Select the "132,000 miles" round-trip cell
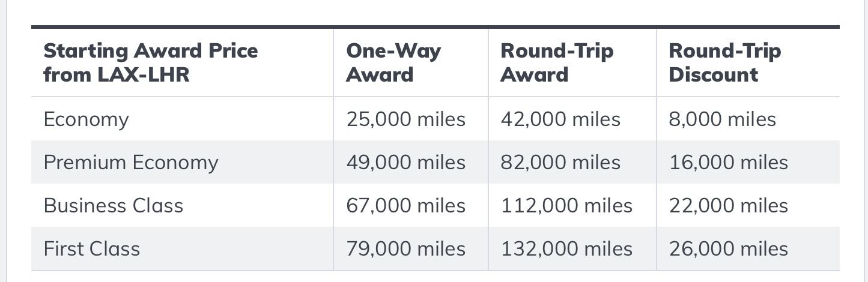The width and height of the screenshot is (868, 282). pos(566,249)
